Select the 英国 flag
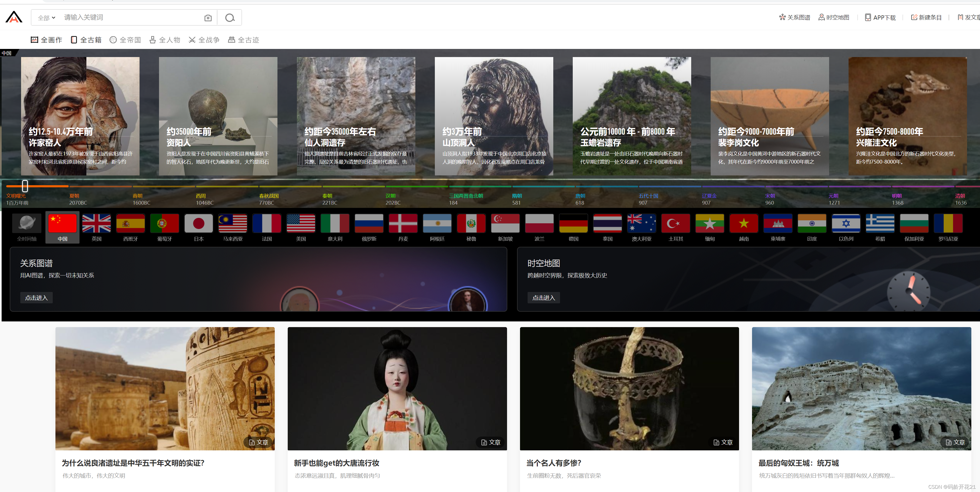Screen dimensions: 980x492 pos(97,224)
